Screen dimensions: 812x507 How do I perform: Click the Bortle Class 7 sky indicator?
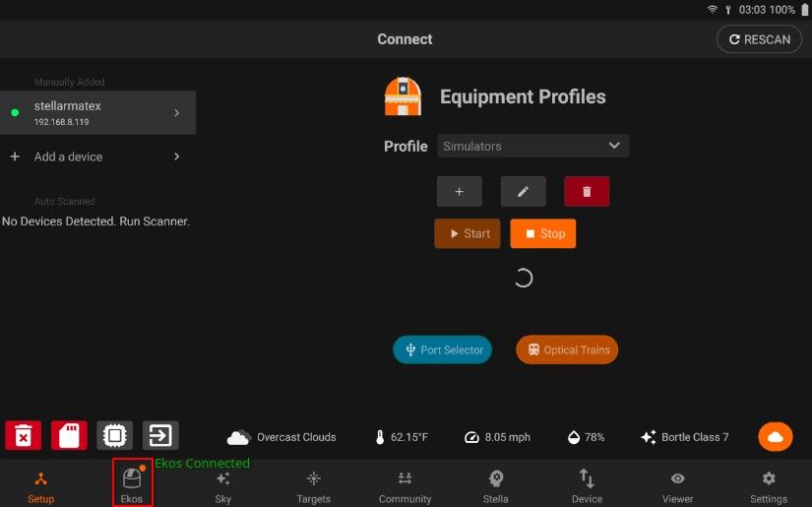pos(685,437)
